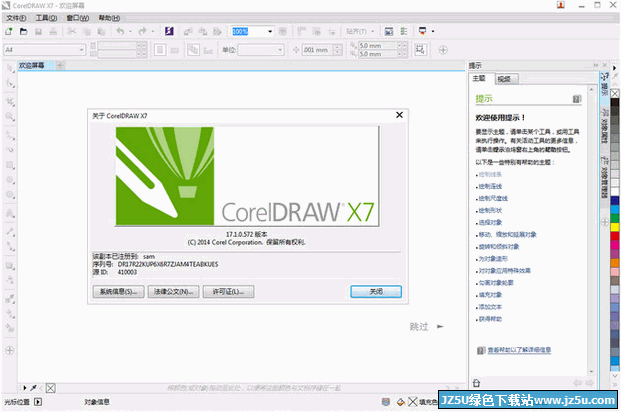Screen dimensions: 621x412
Task: Click the Open folder toolbar icon
Action: (23, 31)
